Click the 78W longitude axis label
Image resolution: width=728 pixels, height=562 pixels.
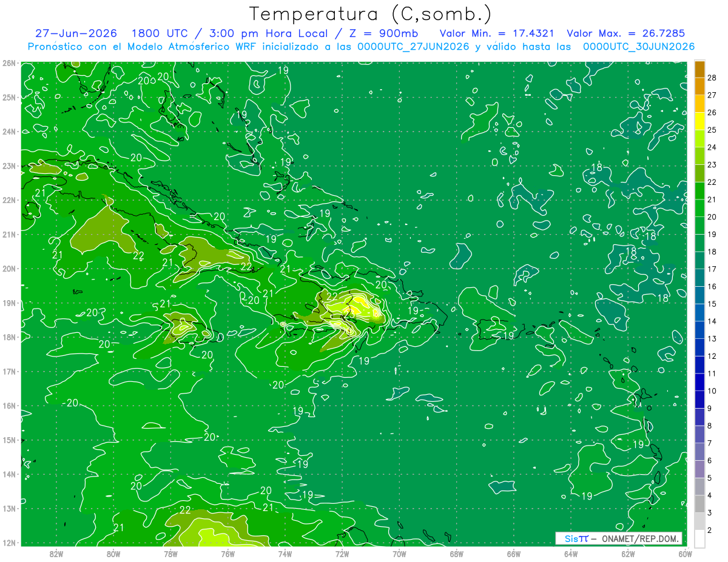coord(170,553)
